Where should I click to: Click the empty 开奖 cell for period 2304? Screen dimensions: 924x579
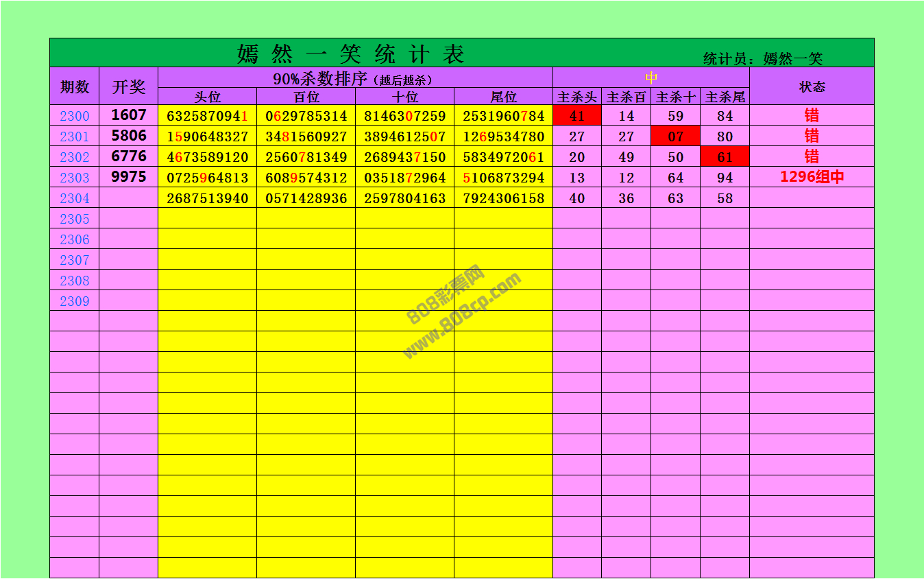click(129, 198)
